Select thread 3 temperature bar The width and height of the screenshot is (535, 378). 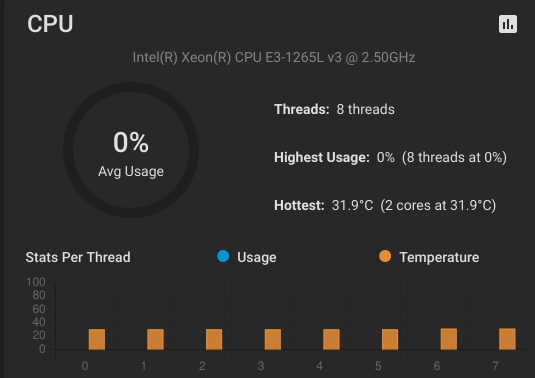coord(273,339)
